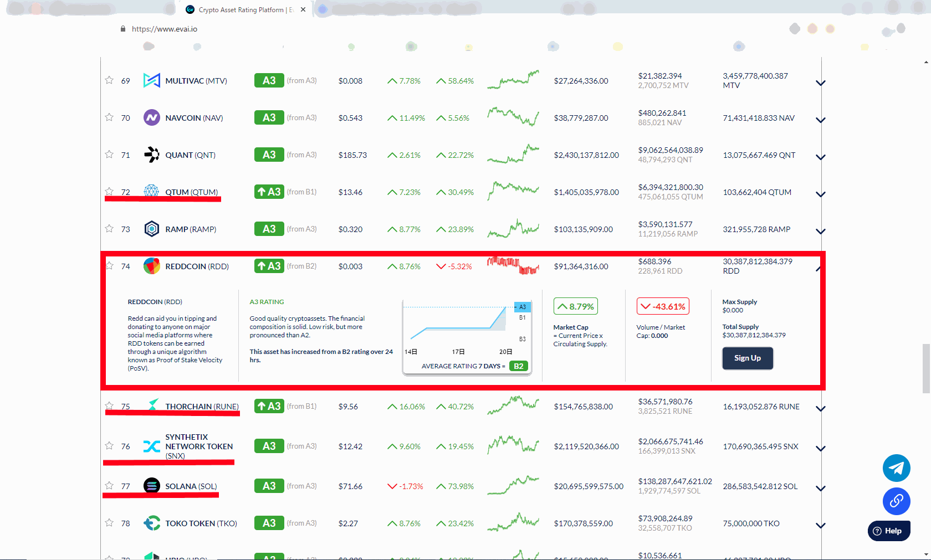Viewport: 931px width, 560px height.
Task: Click the Solana price sparkline chart
Action: pyautogui.click(x=513, y=485)
